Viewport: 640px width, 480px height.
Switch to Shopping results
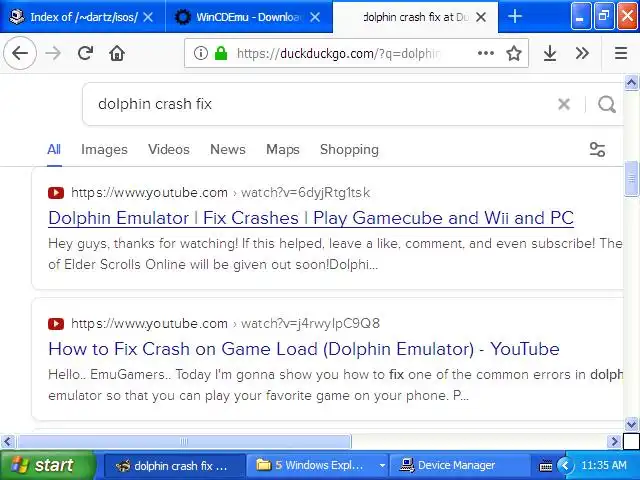[x=349, y=149]
